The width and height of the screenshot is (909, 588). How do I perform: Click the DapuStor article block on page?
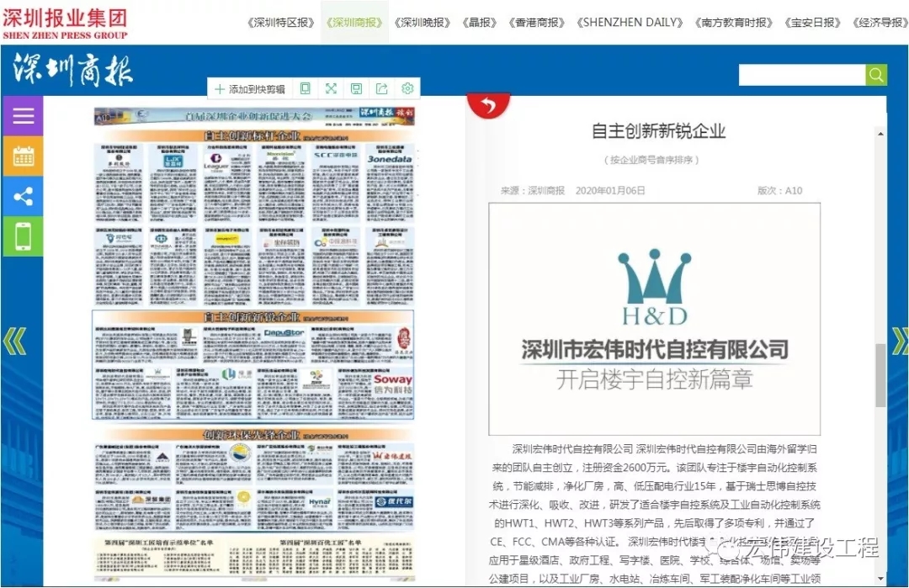click(254, 345)
